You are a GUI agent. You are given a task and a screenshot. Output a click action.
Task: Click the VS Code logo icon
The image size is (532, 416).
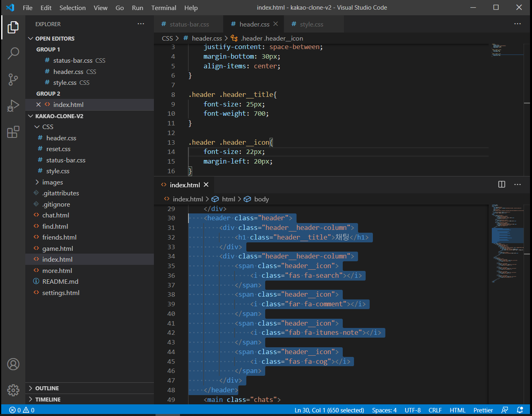pyautogui.click(x=10, y=8)
